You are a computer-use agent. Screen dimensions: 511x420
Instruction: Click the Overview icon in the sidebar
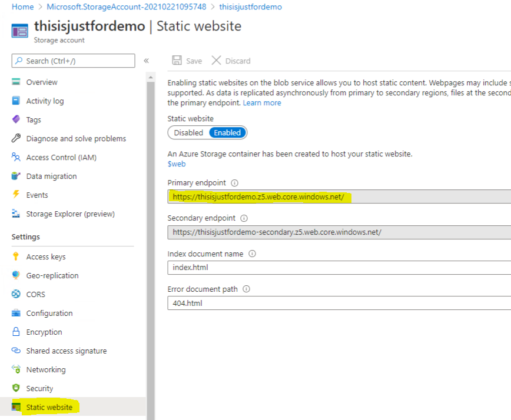click(x=16, y=82)
